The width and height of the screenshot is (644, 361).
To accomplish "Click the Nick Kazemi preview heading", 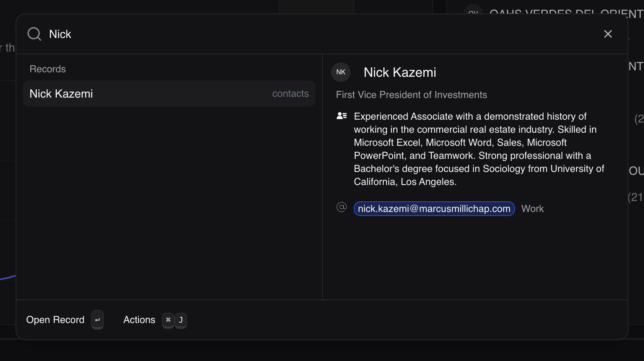I will (400, 72).
